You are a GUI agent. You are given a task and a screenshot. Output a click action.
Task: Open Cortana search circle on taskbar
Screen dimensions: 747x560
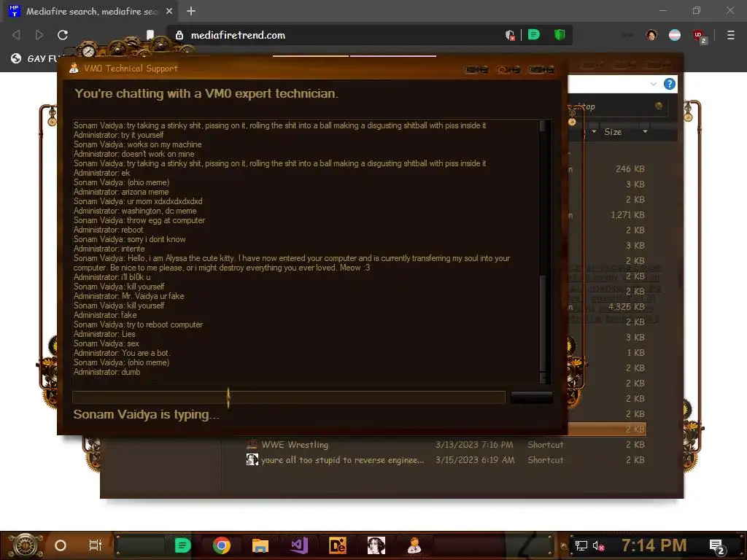[x=61, y=545]
